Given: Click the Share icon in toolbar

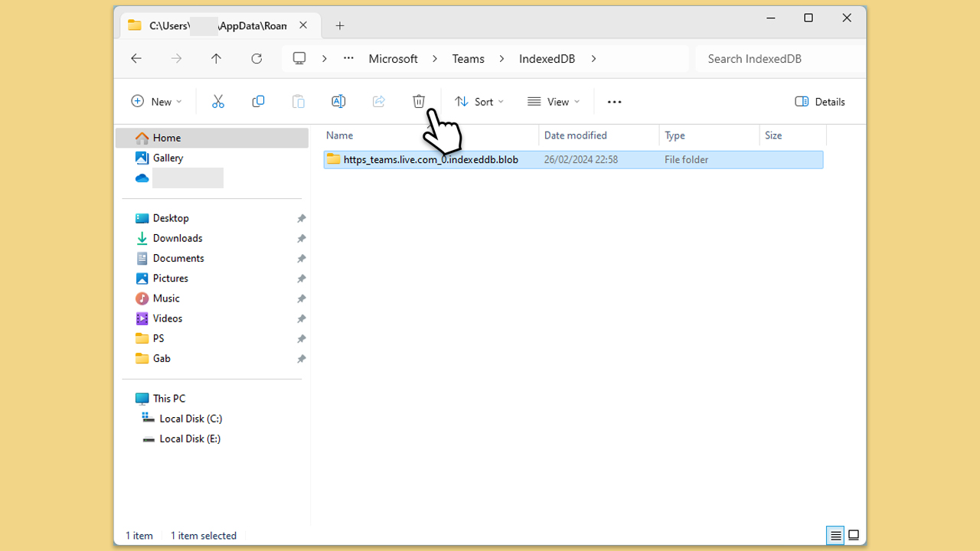Looking at the screenshot, I should 379,102.
